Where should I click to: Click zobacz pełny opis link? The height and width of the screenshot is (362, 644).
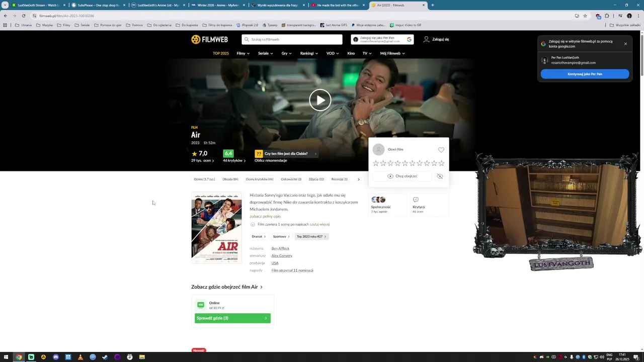click(x=265, y=216)
